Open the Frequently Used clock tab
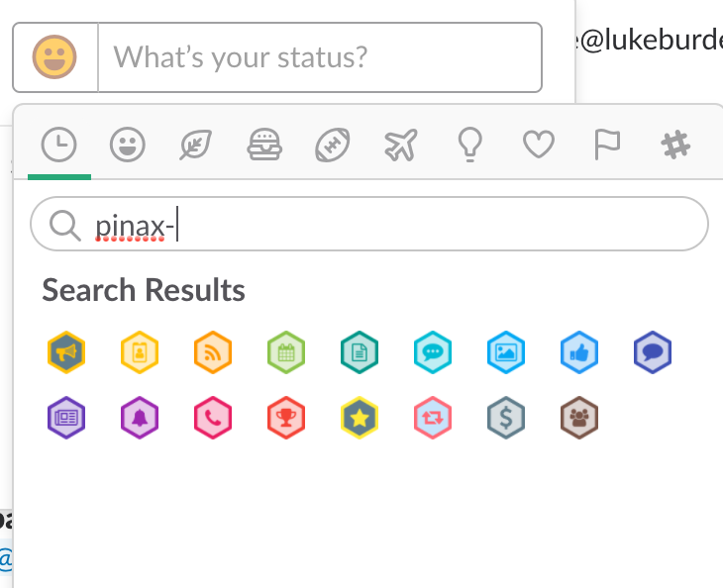 [59, 146]
